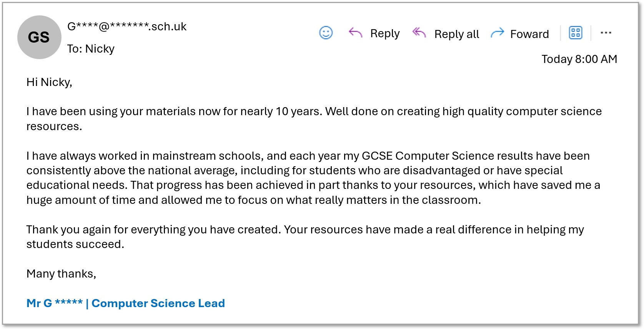The height and width of the screenshot is (329, 644).
Task: Open the apps grid icon
Action: coord(575,33)
